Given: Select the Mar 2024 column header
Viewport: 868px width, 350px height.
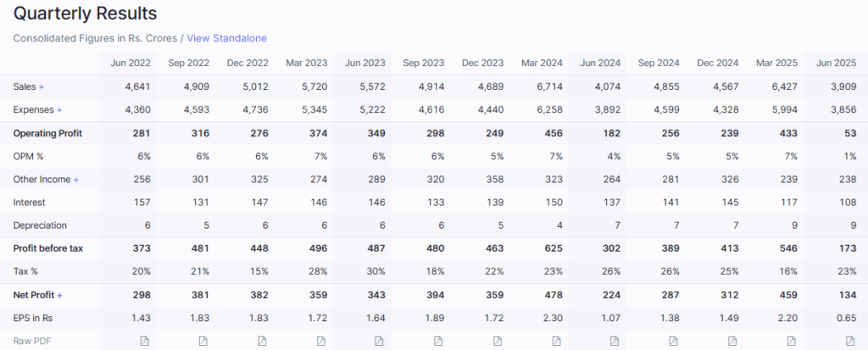Looking at the screenshot, I should [542, 63].
